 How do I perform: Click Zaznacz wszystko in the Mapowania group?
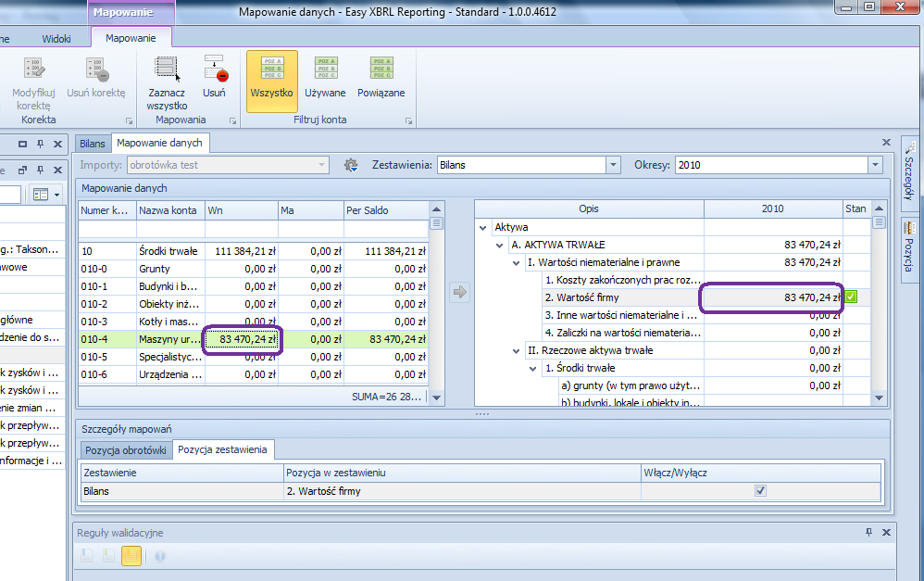pos(168,83)
